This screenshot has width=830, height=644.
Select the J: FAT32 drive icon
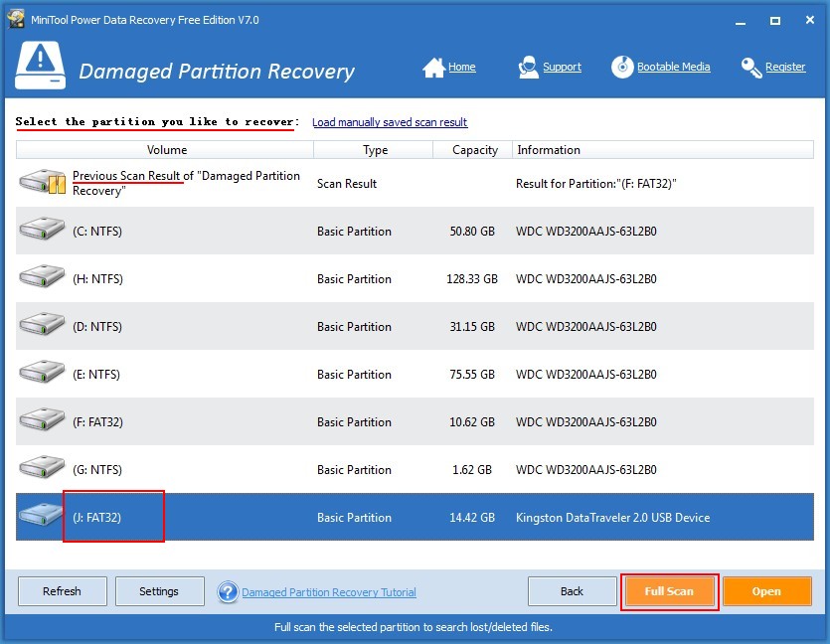[x=41, y=515]
